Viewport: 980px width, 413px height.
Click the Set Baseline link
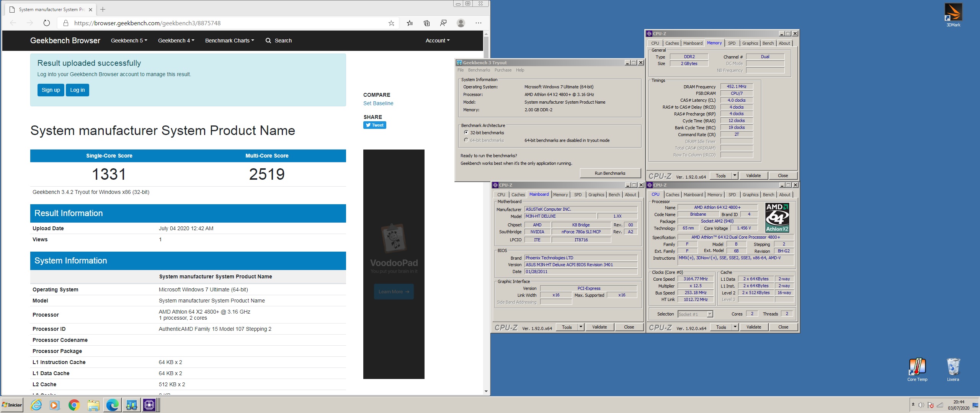pos(378,103)
